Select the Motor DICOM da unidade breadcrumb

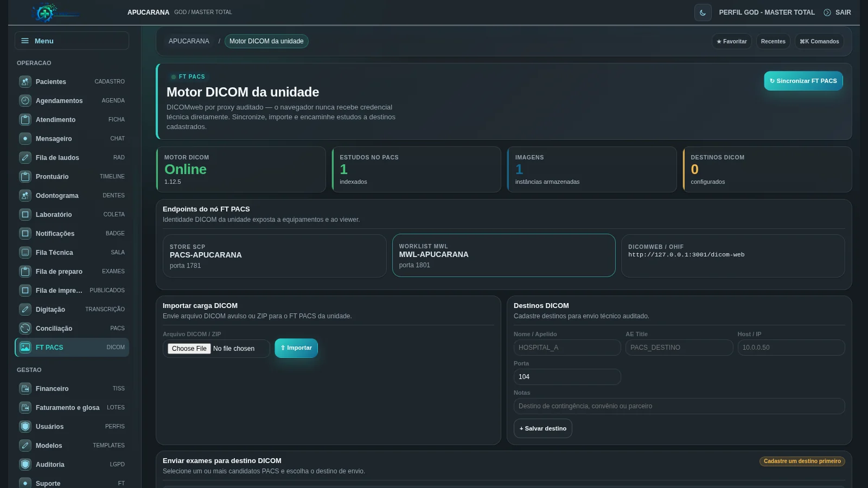(266, 41)
